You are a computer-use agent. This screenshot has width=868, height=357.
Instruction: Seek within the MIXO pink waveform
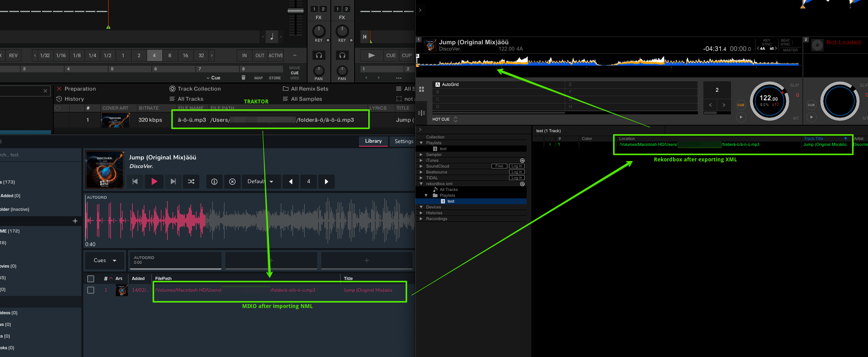point(249,220)
